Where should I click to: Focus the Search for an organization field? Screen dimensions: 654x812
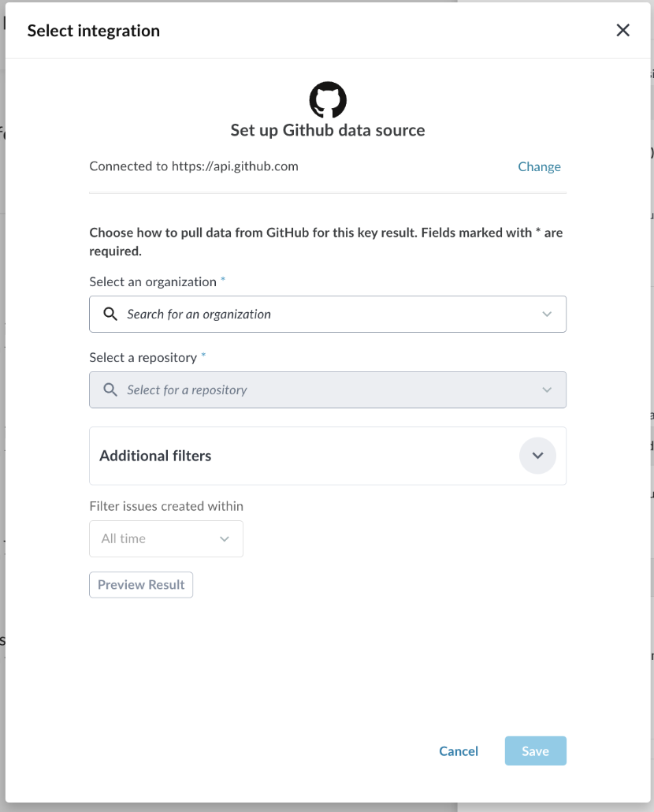pos(328,314)
